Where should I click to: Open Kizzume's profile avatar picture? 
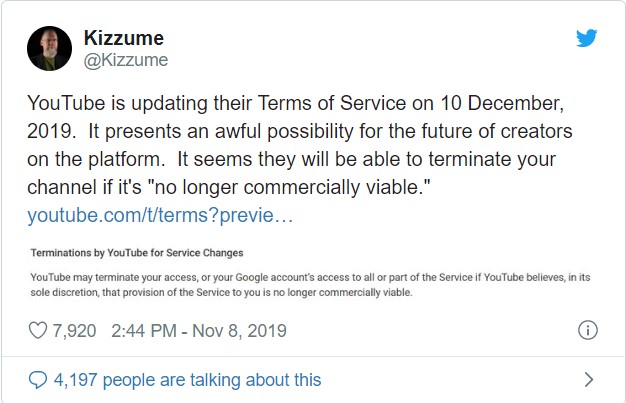(50, 49)
